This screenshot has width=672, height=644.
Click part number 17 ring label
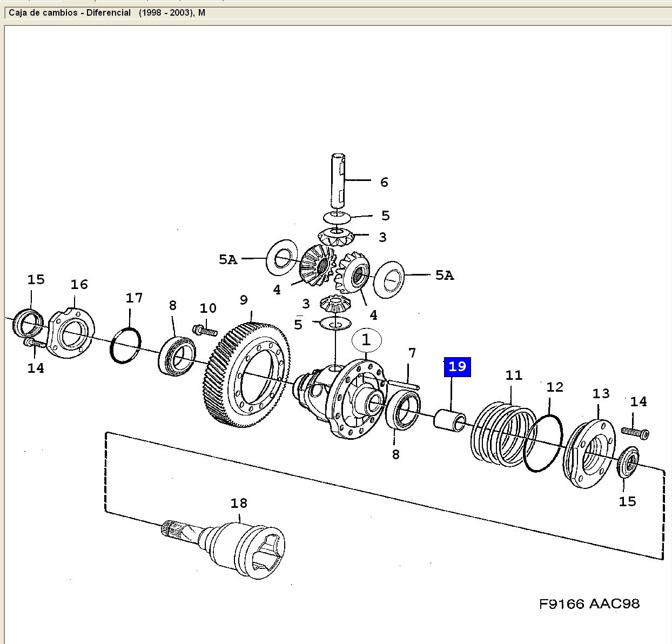134,298
